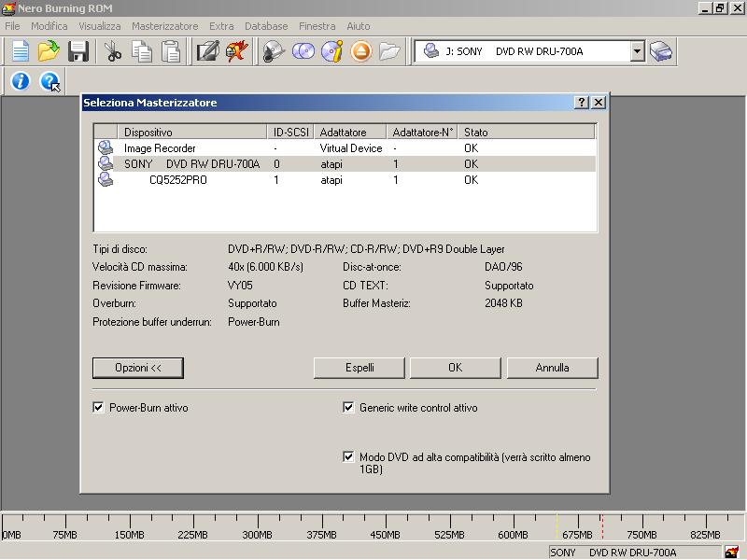This screenshot has width=747, height=560.
Task: Click Virtual Device adapter cell
Action: click(x=351, y=148)
